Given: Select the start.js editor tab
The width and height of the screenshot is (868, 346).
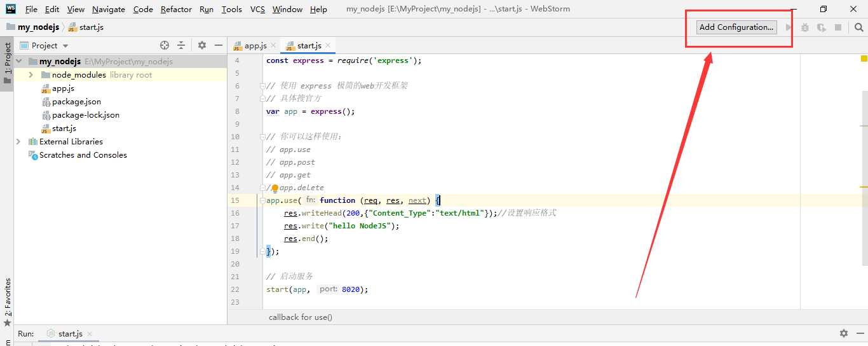Looking at the screenshot, I should (x=308, y=45).
